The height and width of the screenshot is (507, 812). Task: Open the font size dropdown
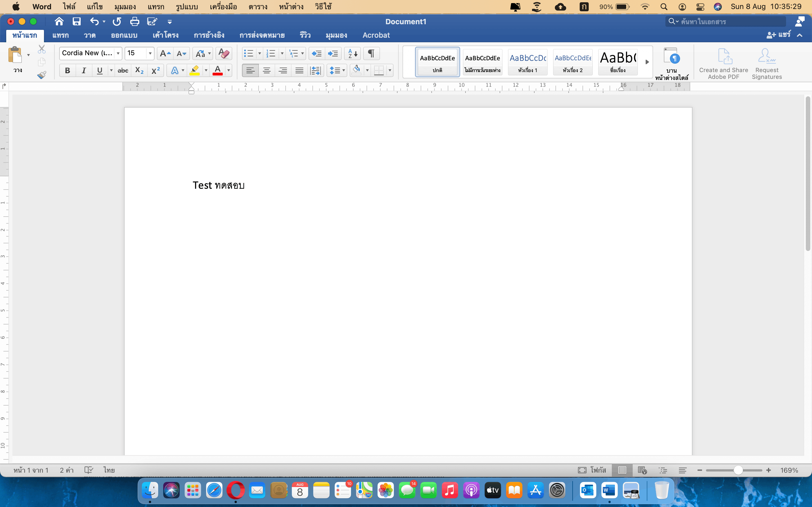click(150, 53)
